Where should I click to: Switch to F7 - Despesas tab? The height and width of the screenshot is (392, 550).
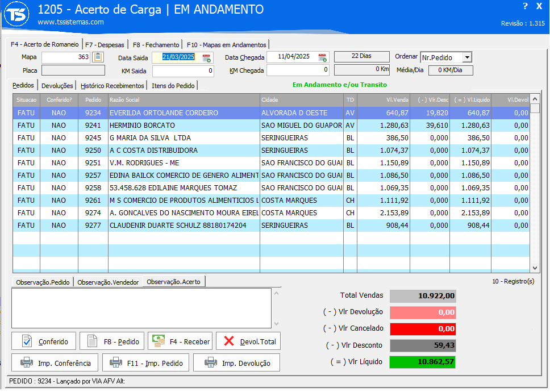pyautogui.click(x=105, y=44)
